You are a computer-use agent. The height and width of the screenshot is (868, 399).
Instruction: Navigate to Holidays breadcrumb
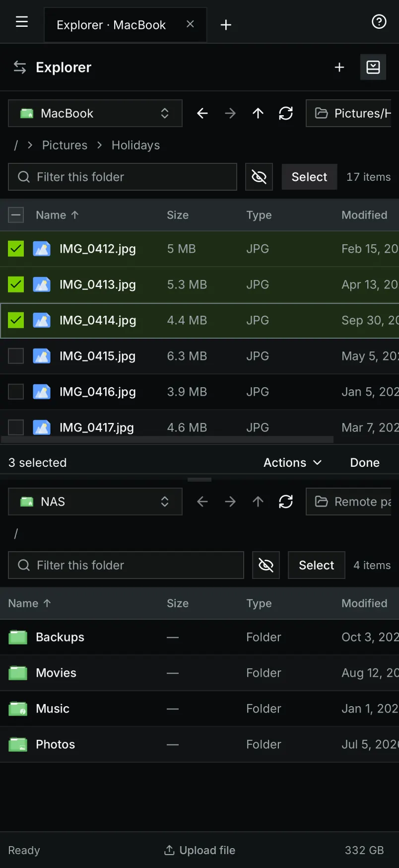(x=135, y=145)
